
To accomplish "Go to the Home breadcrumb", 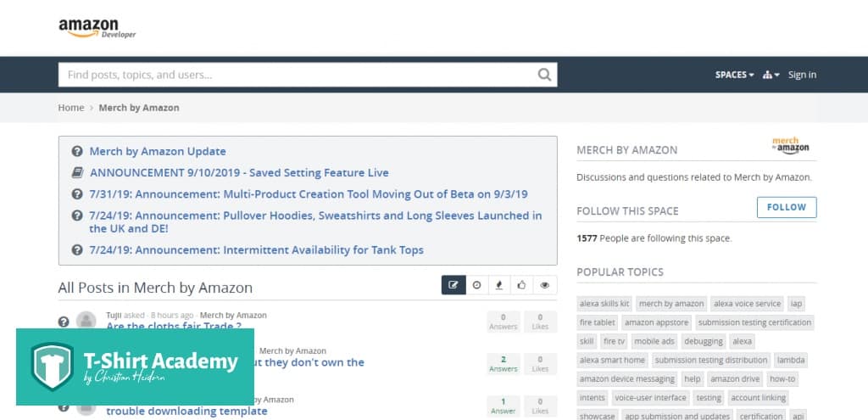I will coord(71,108).
